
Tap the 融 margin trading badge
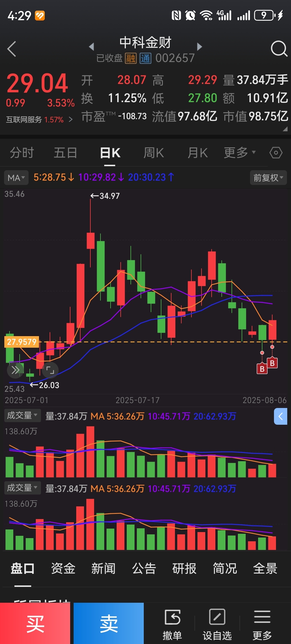click(131, 59)
